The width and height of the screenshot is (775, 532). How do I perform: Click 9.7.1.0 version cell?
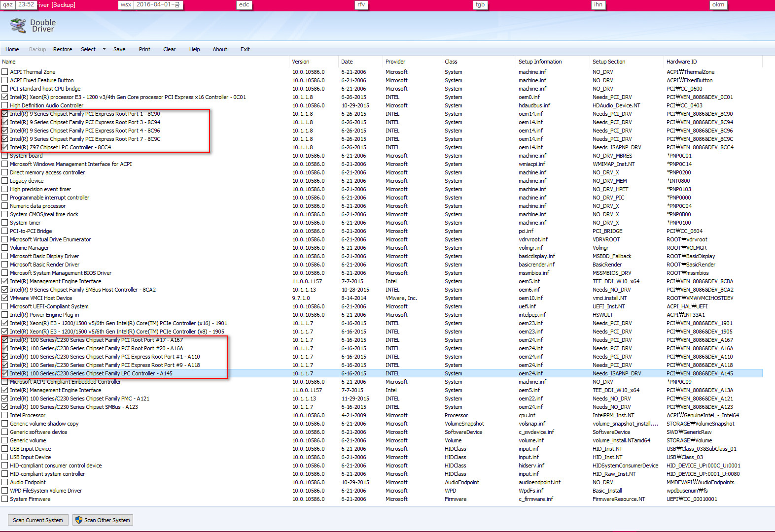[x=301, y=298]
